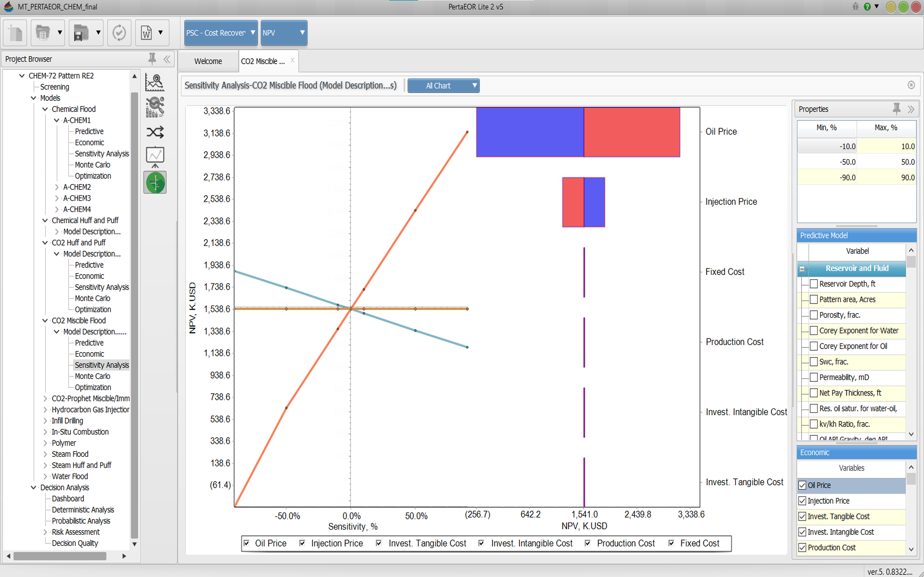Open Monte Carlo under CO2 Miscible Flood
The height and width of the screenshot is (577, 924).
click(x=92, y=376)
